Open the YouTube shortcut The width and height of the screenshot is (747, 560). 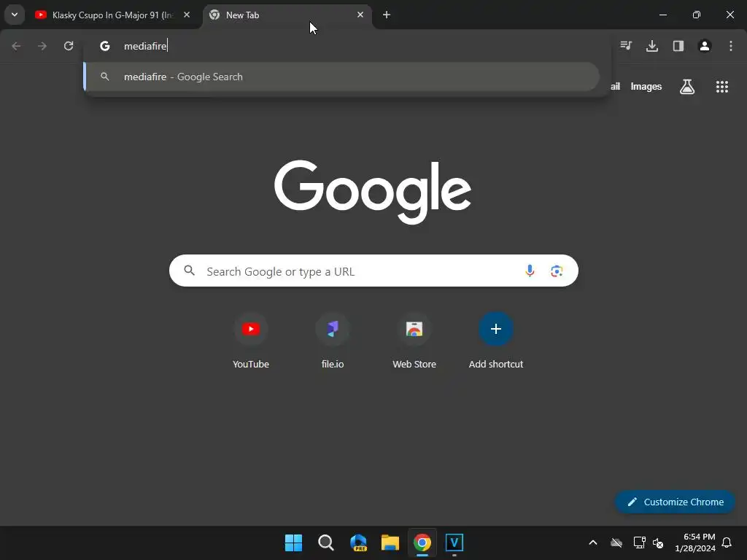click(x=251, y=341)
